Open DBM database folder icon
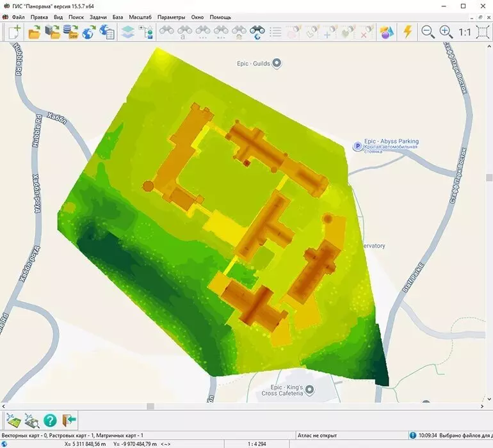The width and height of the screenshot is (493, 448). [70, 32]
